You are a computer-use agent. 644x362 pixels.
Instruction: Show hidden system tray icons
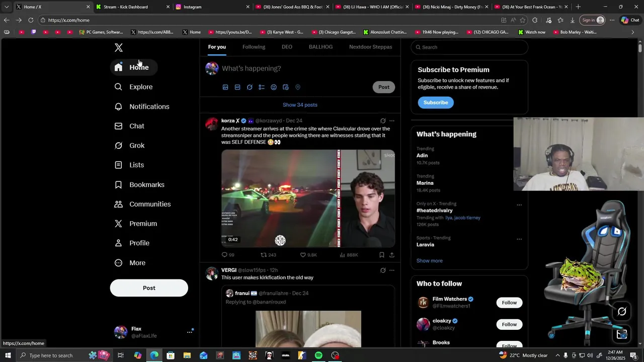point(557,355)
